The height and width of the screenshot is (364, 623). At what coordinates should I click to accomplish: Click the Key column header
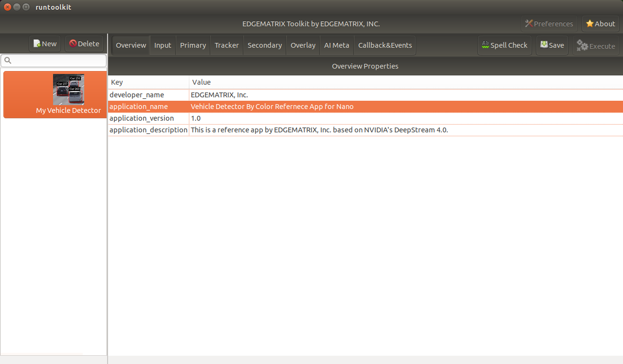148,82
